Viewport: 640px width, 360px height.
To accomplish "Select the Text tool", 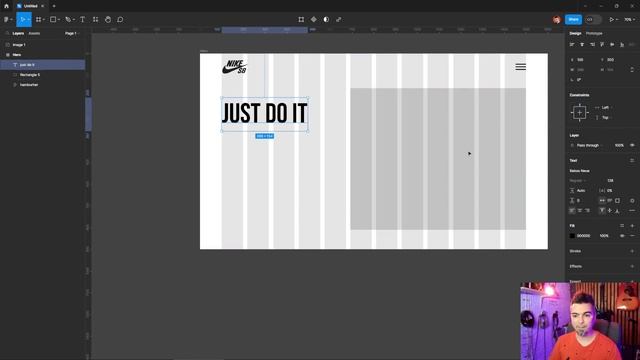I will coord(82,19).
